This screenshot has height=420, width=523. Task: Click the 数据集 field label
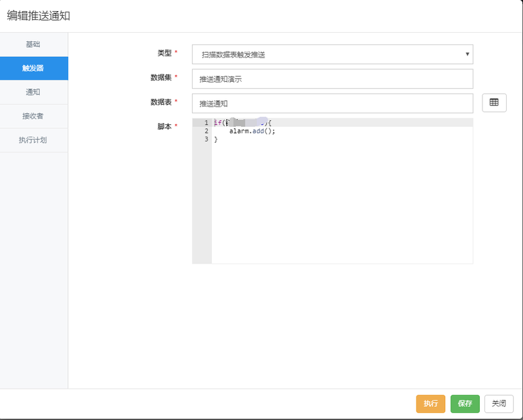(x=161, y=77)
